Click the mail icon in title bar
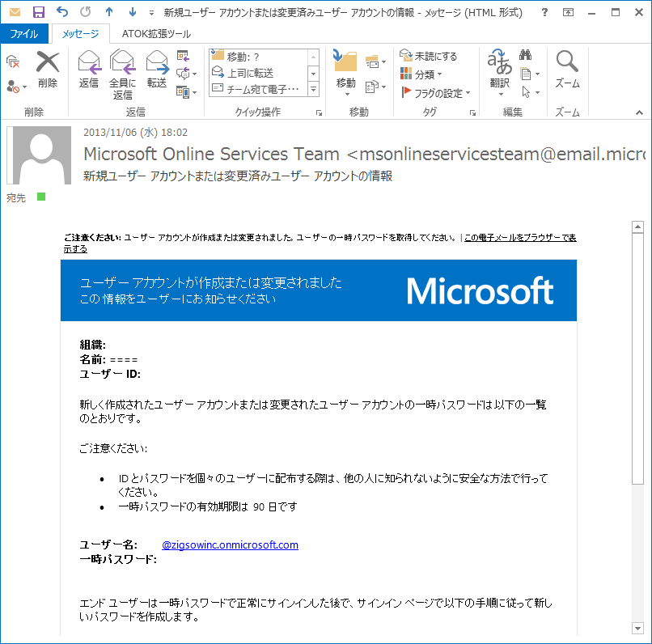This screenshot has width=652, height=644. (x=15, y=12)
